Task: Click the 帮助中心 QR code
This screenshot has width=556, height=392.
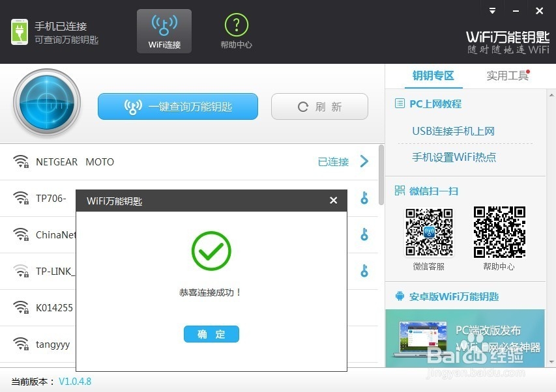Action: click(499, 232)
